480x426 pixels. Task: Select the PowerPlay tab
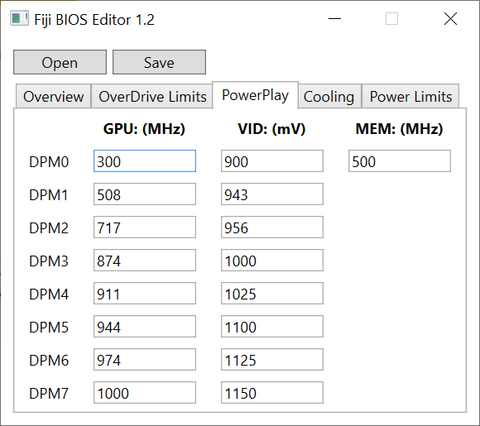pyautogui.click(x=255, y=95)
